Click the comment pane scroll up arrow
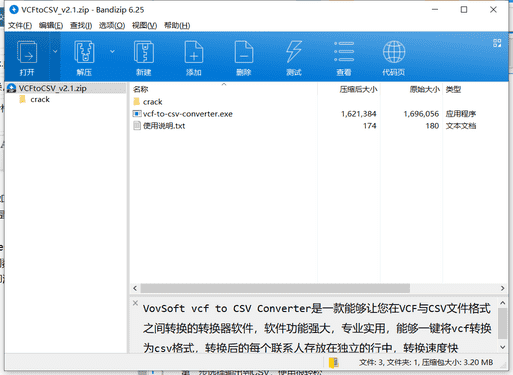This screenshot has height=375, width=513. [x=503, y=303]
